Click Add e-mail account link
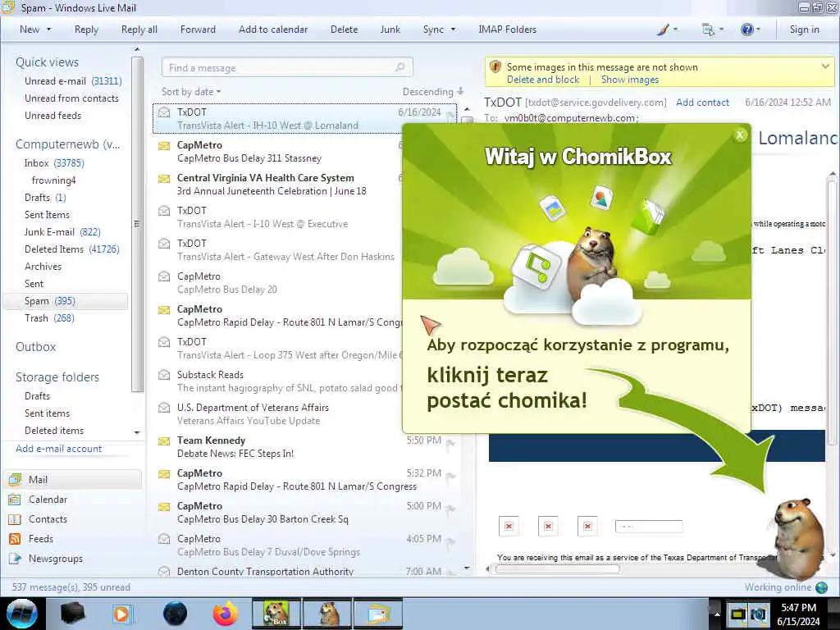The height and width of the screenshot is (630, 840). [58, 449]
